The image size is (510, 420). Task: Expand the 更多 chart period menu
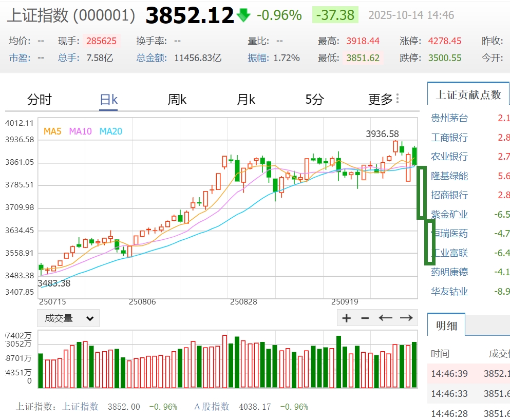tap(380, 100)
